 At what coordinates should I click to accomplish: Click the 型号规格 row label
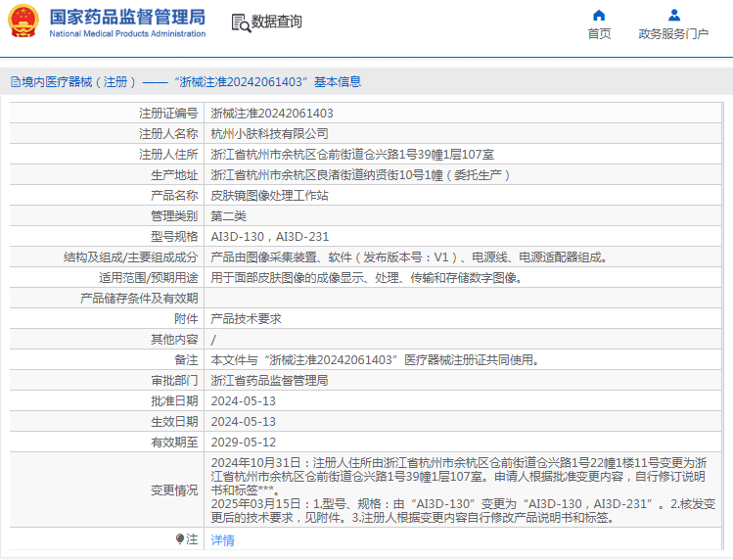pos(174,237)
